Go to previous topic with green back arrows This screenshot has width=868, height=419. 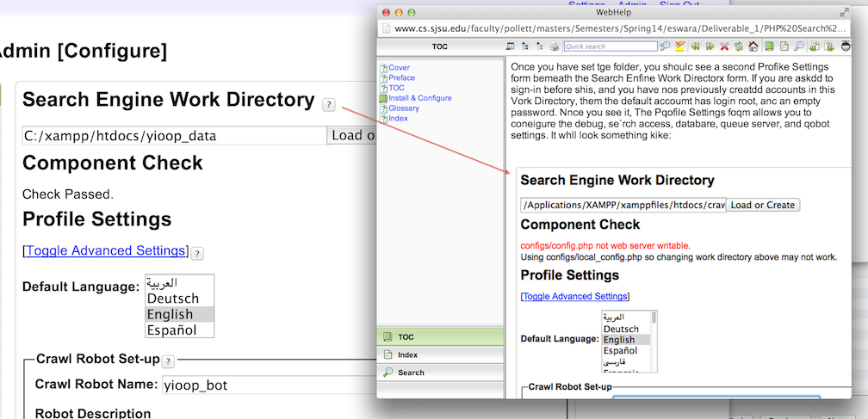point(695,46)
